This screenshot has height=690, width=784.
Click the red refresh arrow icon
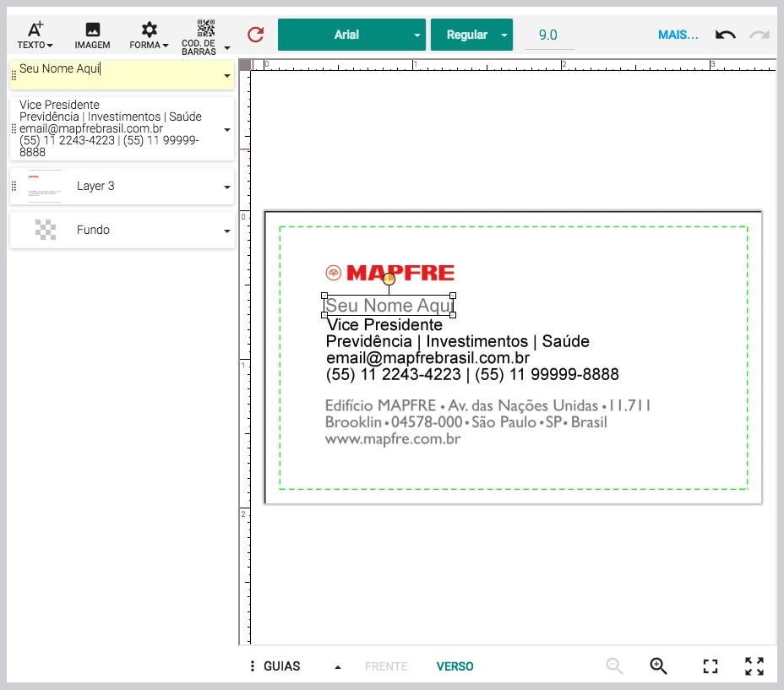[255, 35]
